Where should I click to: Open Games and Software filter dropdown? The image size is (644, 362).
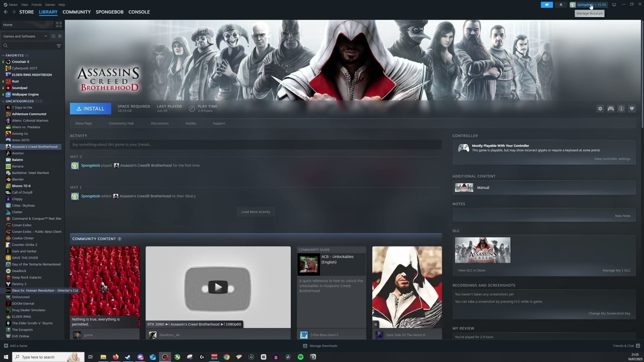(x=25, y=36)
